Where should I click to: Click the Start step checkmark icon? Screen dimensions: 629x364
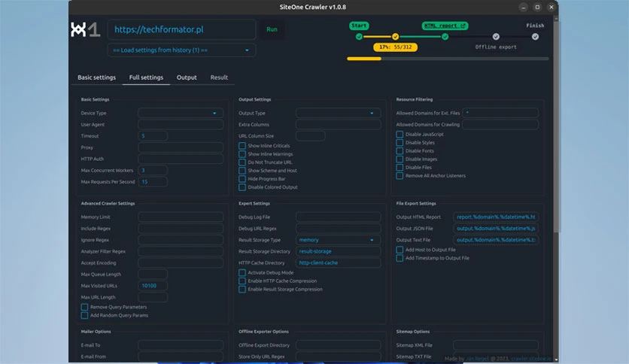(359, 37)
